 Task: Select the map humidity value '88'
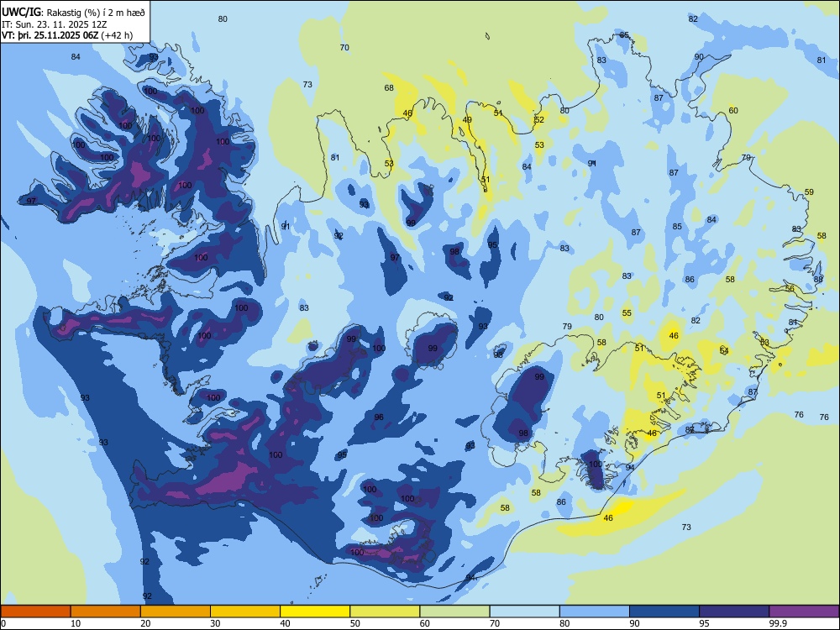pyautogui.click(x=818, y=279)
